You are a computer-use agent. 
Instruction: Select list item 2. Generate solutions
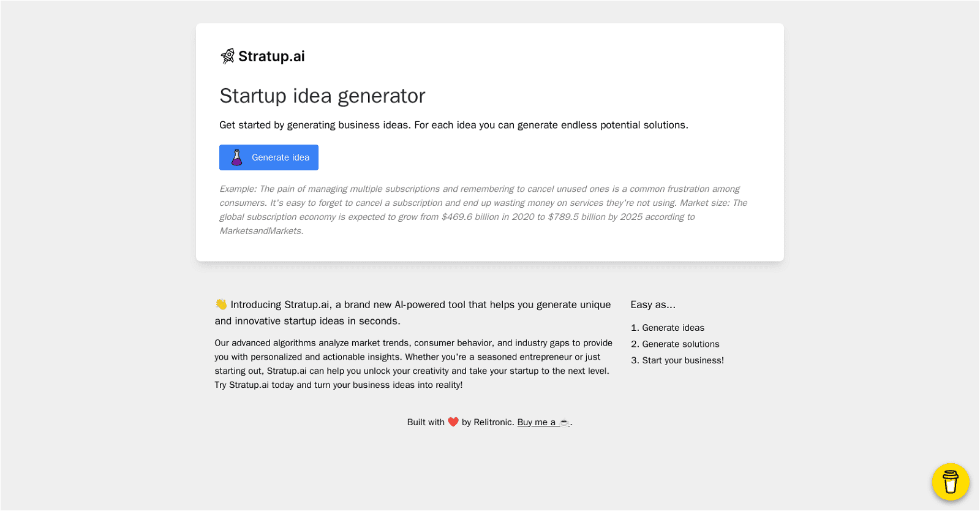[x=675, y=344]
